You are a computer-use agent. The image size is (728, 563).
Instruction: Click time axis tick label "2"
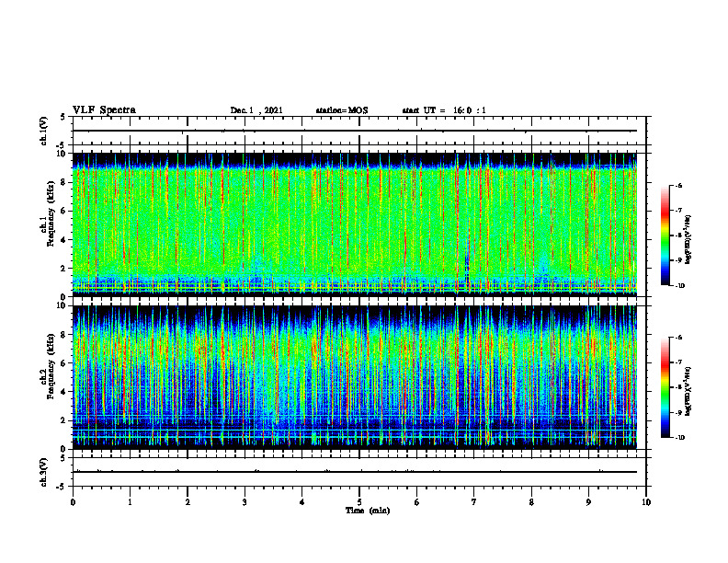(188, 502)
